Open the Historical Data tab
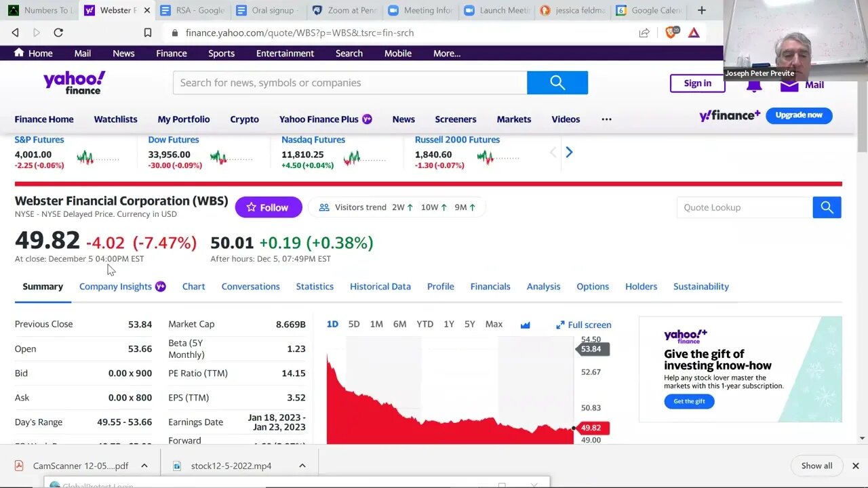This screenshot has width=868, height=488. tap(380, 287)
